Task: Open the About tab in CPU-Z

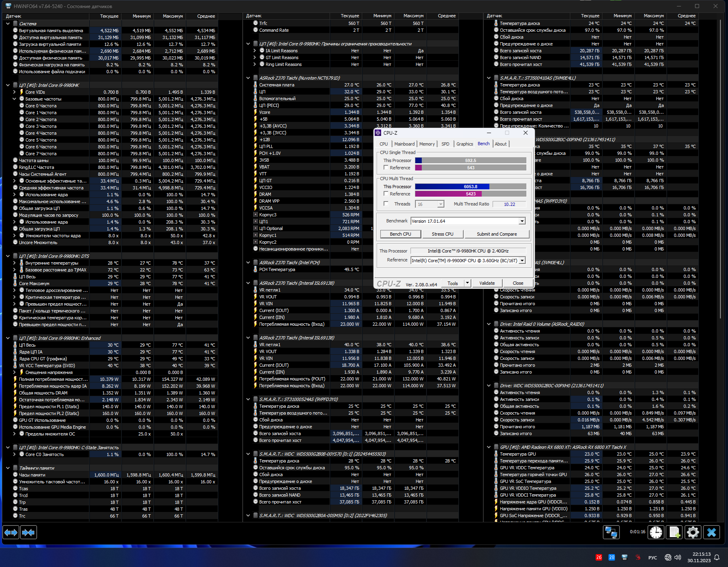Action: click(x=501, y=144)
